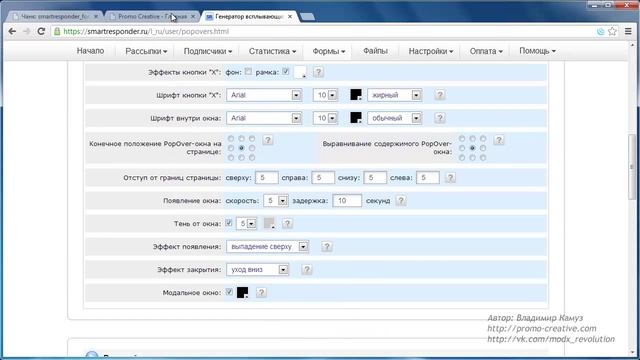Open the 'Оплата' menu
Screen dimensions: 640x360
(x=486, y=51)
